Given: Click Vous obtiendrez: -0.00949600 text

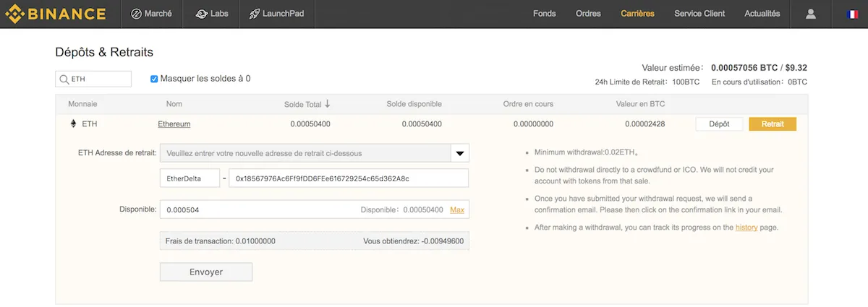Looking at the screenshot, I should click(414, 241).
